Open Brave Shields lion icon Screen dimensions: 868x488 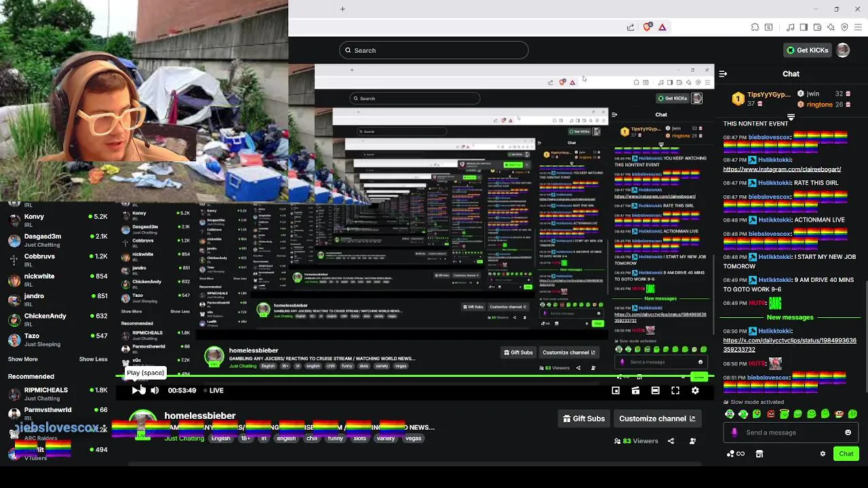click(x=647, y=27)
